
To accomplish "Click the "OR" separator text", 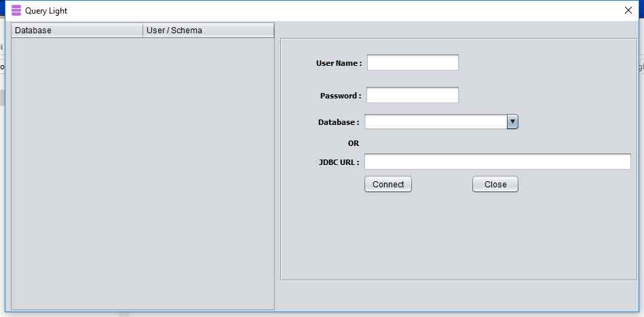I will pyautogui.click(x=353, y=143).
